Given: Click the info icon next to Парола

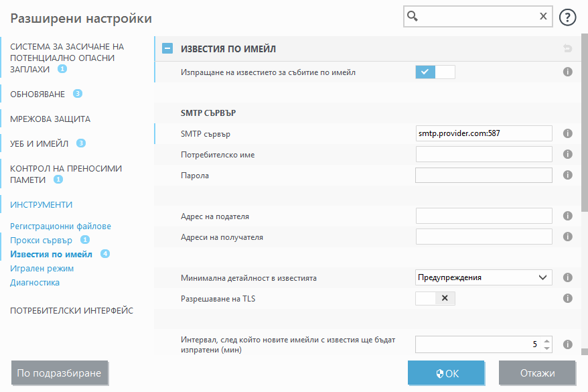Looking at the screenshot, I should [x=567, y=175].
